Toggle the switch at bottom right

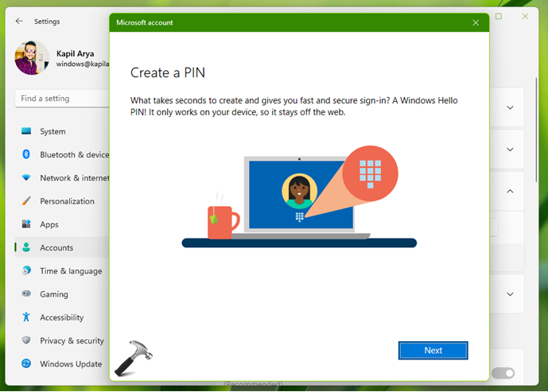[503, 373]
